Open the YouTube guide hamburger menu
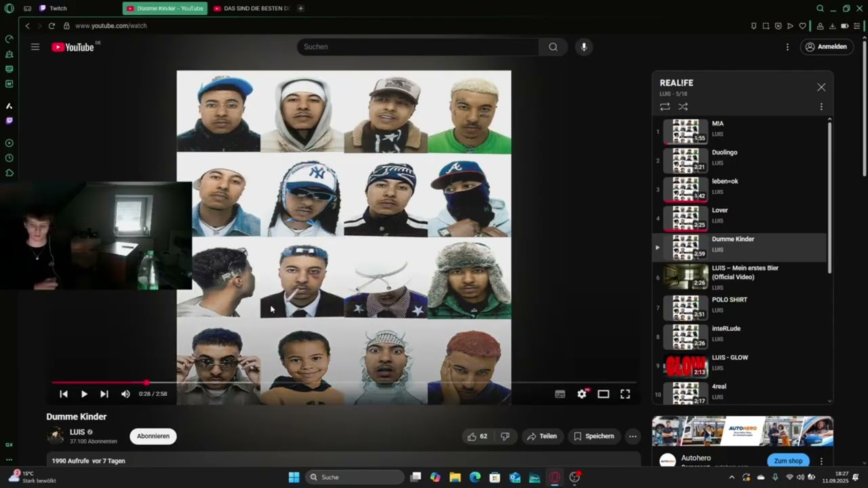The image size is (868, 488). pyautogui.click(x=35, y=47)
